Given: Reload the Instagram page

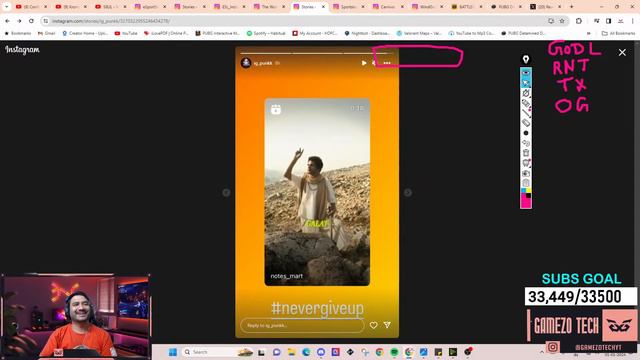Looking at the screenshot, I should coord(31,21).
